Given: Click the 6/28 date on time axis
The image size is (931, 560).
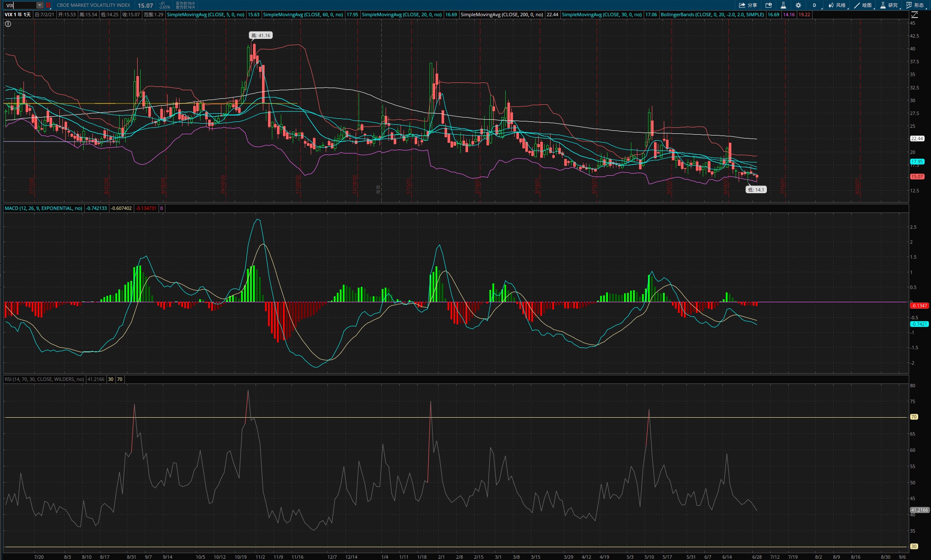Looking at the screenshot, I should tap(757, 557).
